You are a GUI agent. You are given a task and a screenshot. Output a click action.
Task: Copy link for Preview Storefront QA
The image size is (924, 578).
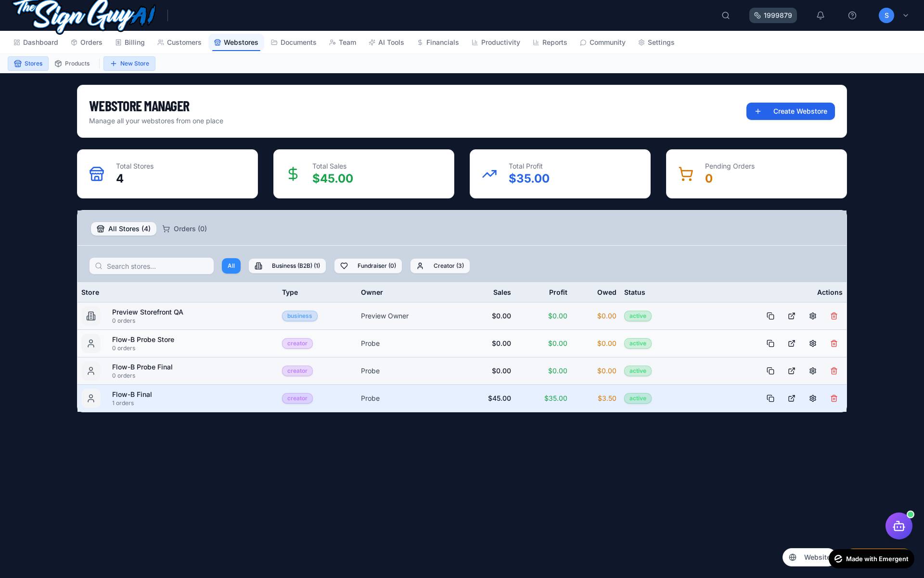pyautogui.click(x=770, y=316)
